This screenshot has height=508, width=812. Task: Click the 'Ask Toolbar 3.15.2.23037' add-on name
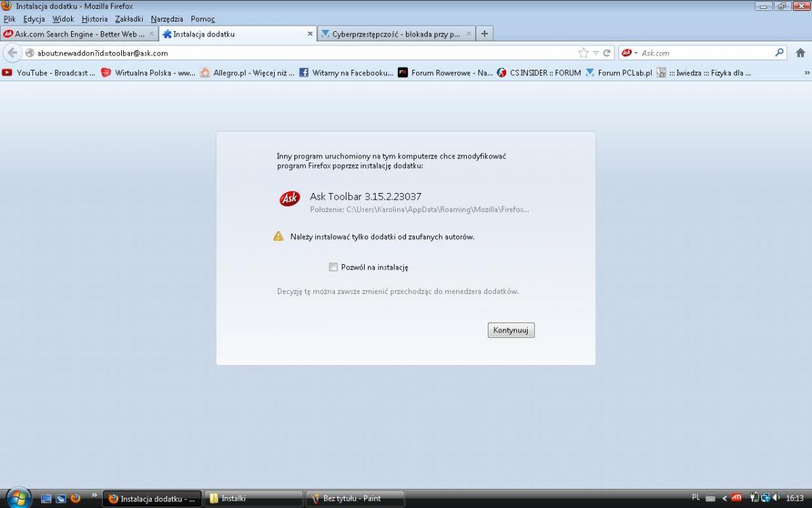click(x=365, y=196)
